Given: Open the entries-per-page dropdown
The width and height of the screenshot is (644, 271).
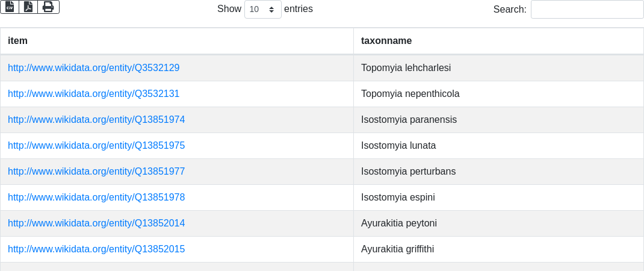Looking at the screenshot, I should click(x=262, y=10).
